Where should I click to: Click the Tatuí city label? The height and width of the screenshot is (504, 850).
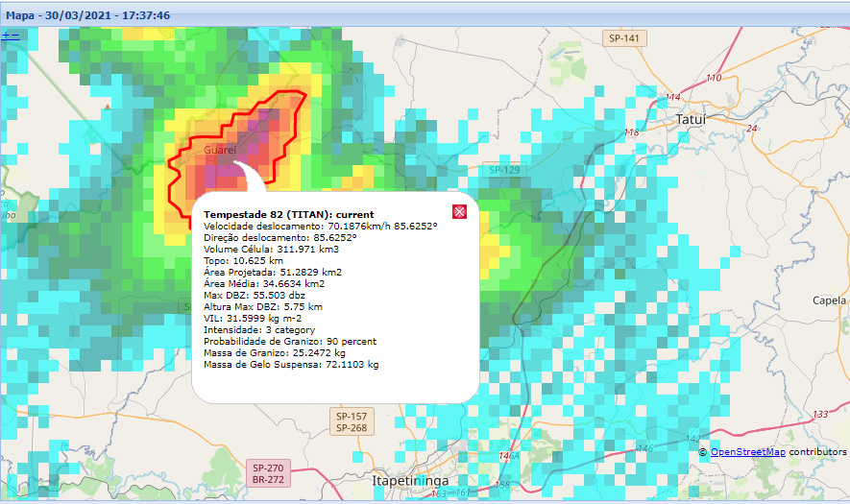[690, 119]
